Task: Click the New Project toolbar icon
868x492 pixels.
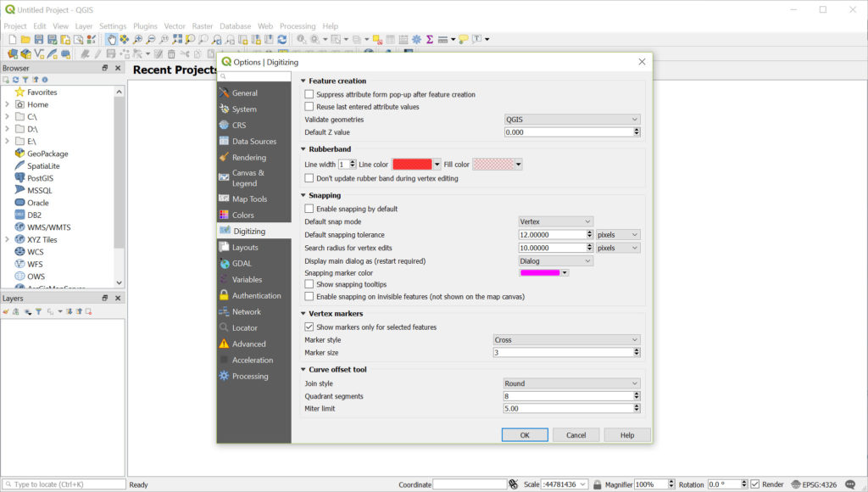Action: 12,39
